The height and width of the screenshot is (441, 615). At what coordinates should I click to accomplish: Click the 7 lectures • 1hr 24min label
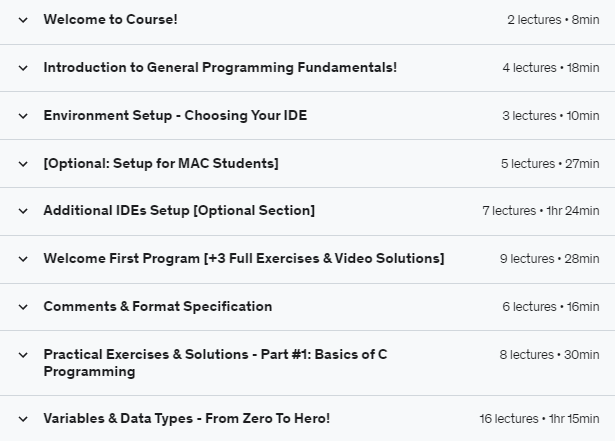coord(541,211)
